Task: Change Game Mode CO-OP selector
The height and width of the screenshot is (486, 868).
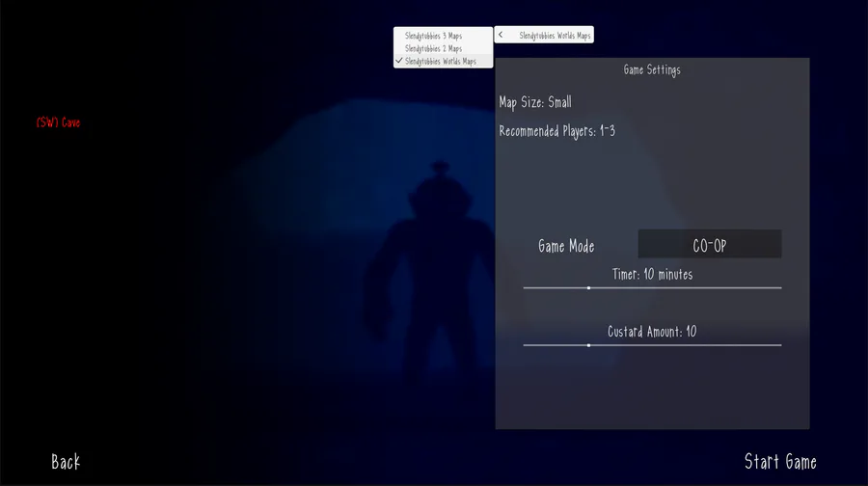Action: tap(710, 244)
